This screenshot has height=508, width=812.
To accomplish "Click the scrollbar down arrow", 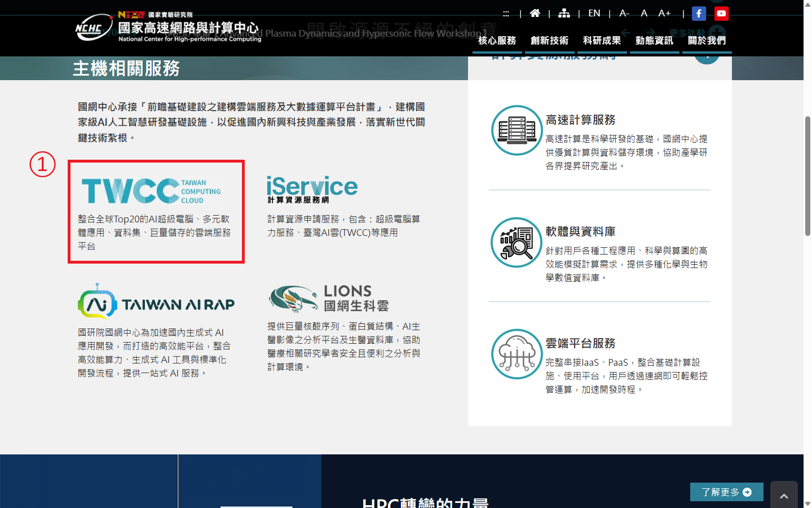I will click(807, 503).
